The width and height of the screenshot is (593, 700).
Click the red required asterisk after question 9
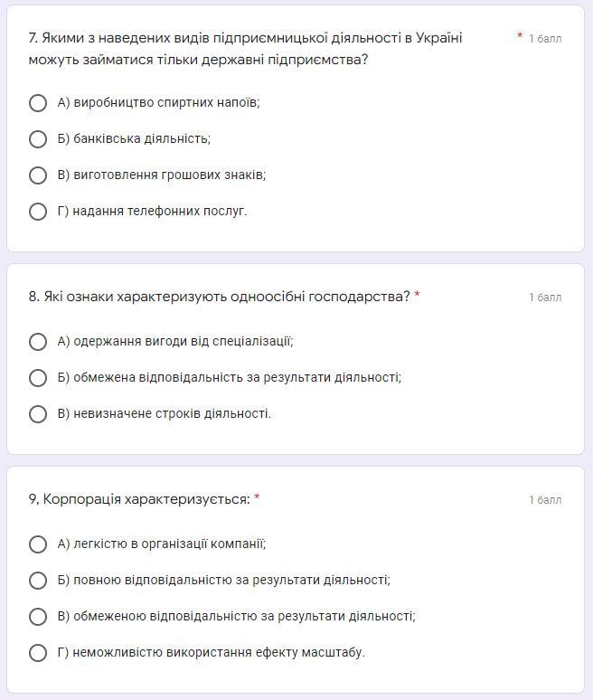pos(257,498)
